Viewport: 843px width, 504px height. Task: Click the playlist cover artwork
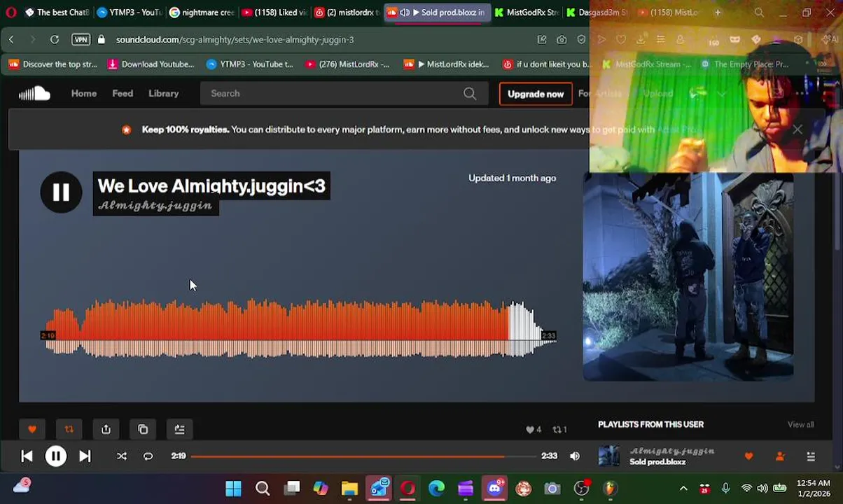tap(688, 277)
